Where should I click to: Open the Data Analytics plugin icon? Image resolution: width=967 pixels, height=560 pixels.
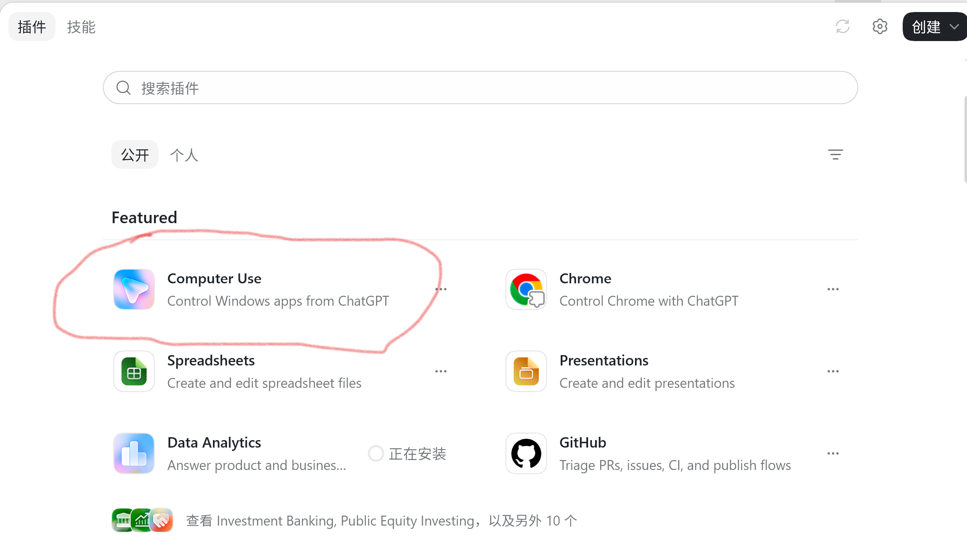[134, 453]
